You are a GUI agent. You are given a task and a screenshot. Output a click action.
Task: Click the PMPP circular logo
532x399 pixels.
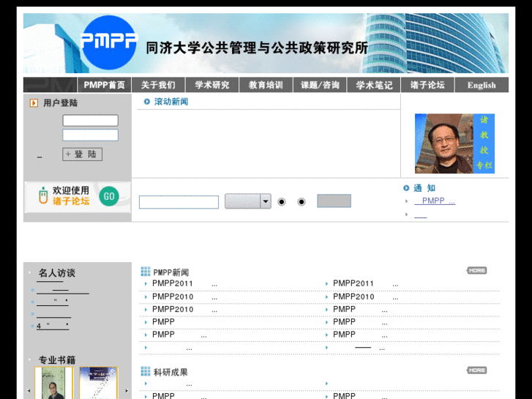click(x=109, y=42)
